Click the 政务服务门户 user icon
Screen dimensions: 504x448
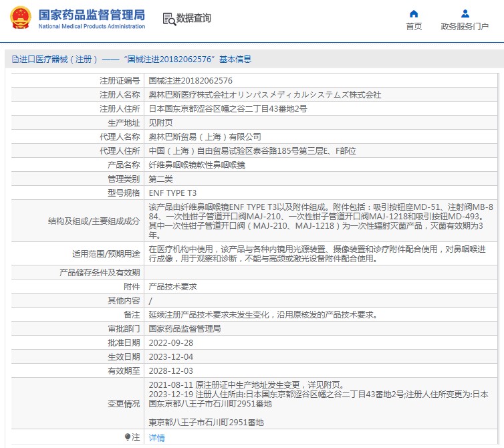465,13
